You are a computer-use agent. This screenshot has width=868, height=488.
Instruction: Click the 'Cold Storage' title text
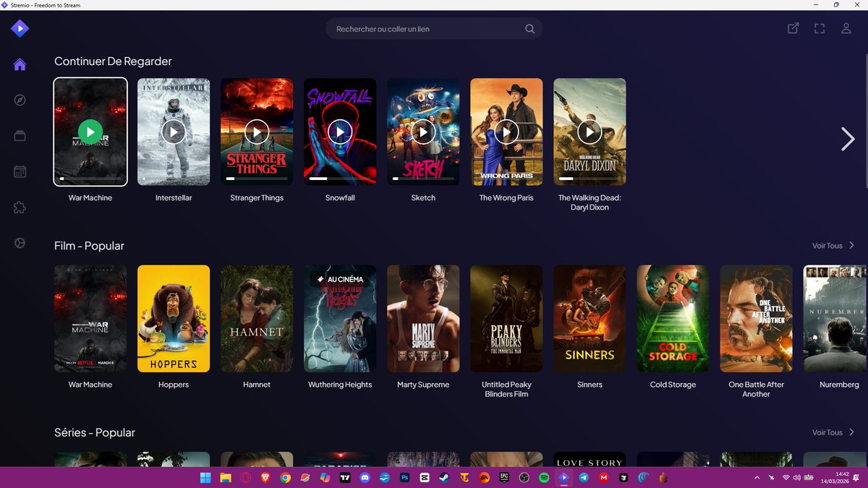(x=673, y=385)
